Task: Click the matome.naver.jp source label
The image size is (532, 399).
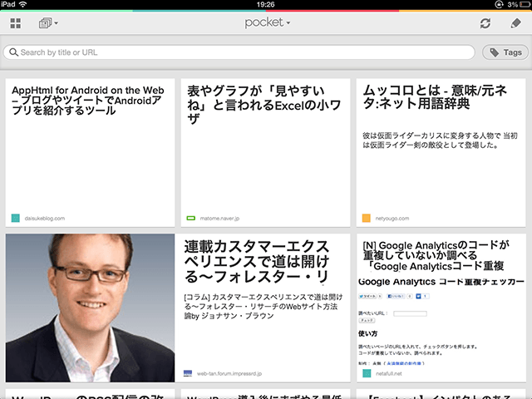Action: (x=219, y=218)
